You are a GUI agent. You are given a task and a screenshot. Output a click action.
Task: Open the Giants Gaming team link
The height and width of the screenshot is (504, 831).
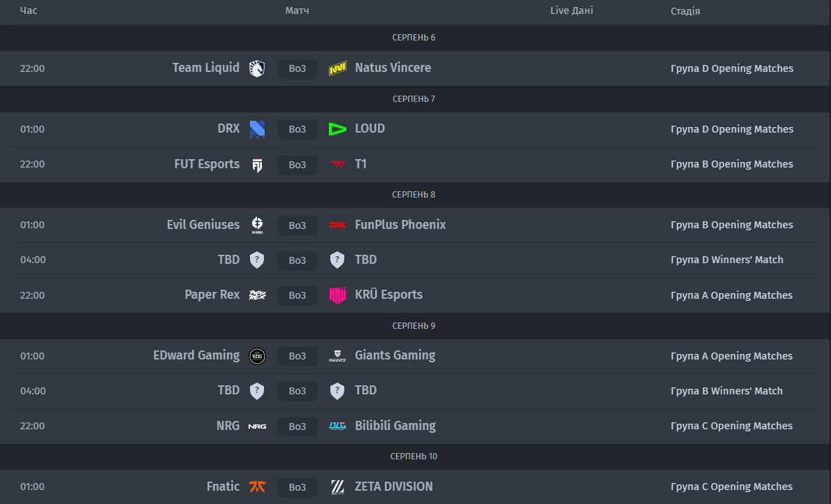click(395, 355)
